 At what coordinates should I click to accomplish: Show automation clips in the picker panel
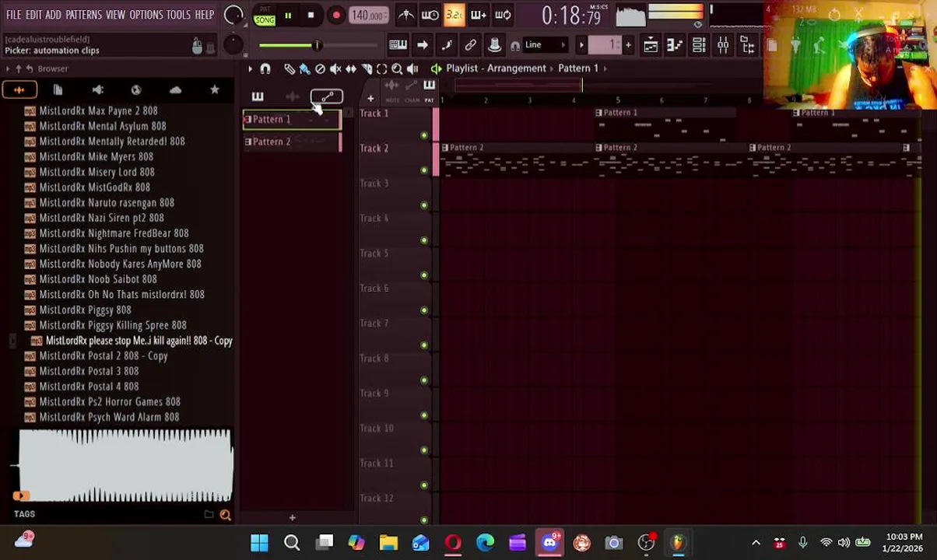[x=327, y=96]
